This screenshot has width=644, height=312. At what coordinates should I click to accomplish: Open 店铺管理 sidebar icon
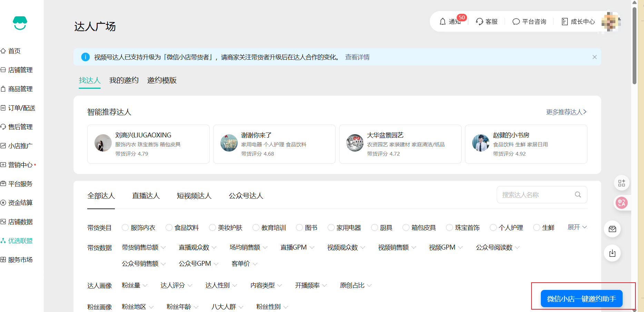click(x=3, y=70)
